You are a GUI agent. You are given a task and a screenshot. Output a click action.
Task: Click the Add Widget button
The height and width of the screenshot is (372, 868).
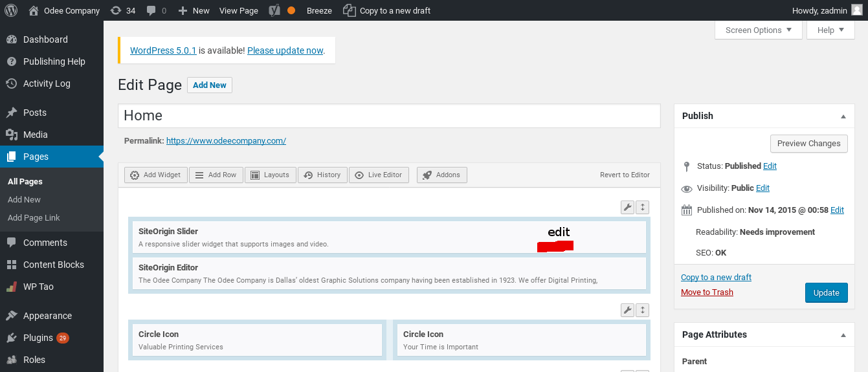tap(155, 175)
